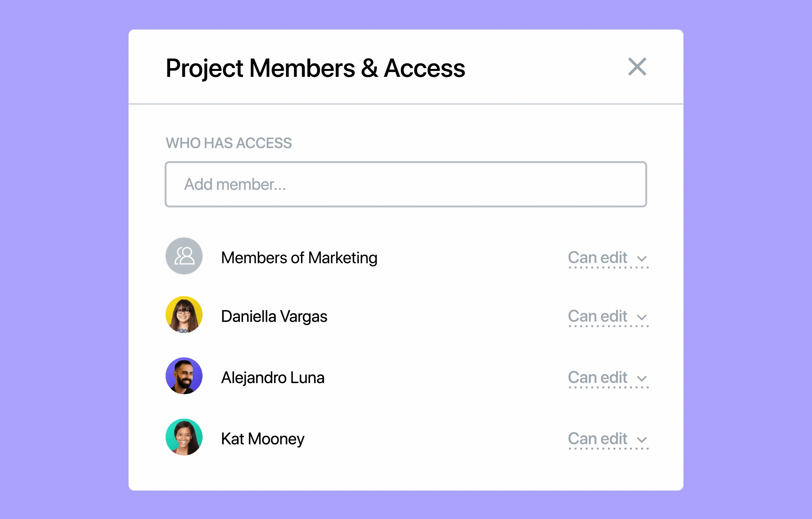Close the Project Members & Access dialog
The width and height of the screenshot is (812, 519).
tap(637, 67)
